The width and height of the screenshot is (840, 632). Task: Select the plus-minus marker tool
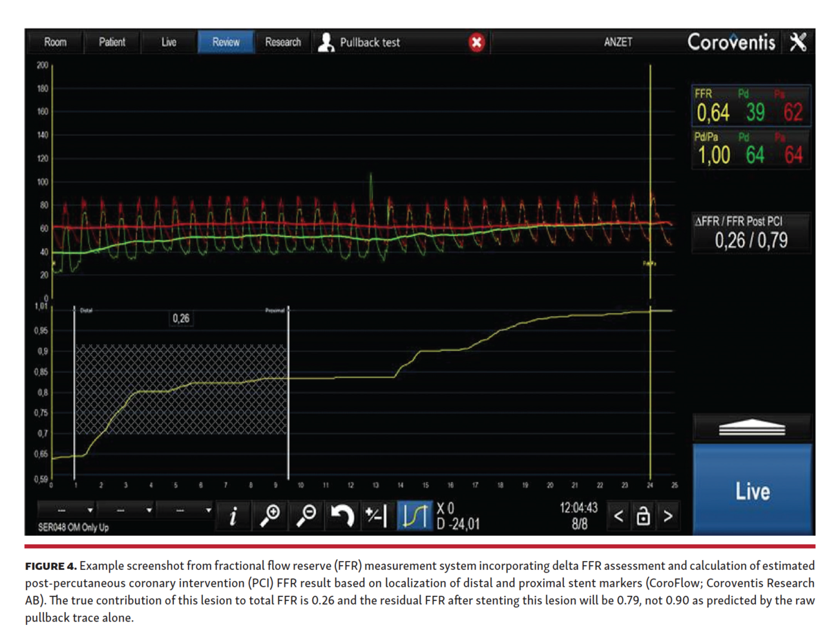pos(375,515)
